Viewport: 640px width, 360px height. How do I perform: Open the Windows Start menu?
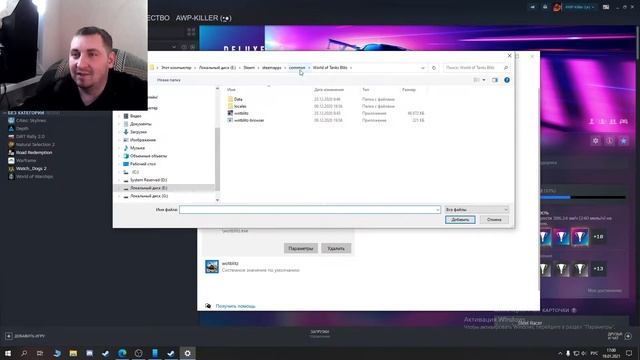pos(8,353)
